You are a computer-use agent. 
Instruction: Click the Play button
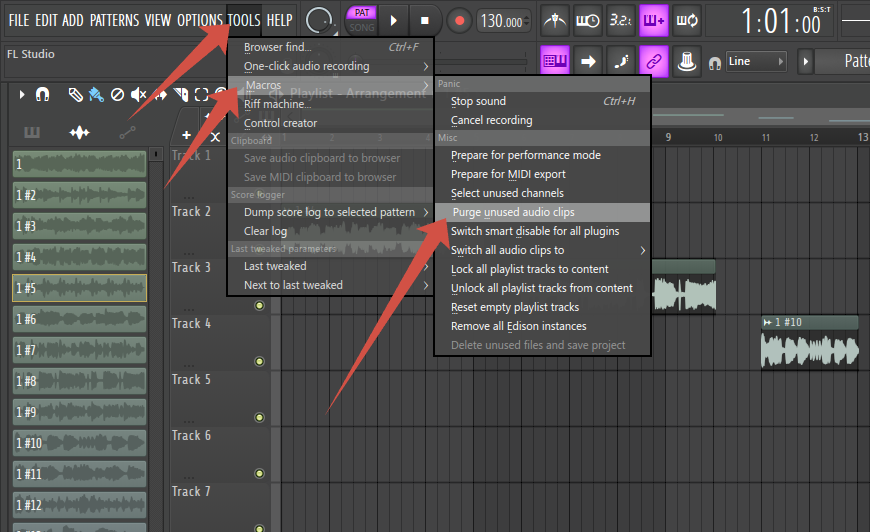pos(394,21)
